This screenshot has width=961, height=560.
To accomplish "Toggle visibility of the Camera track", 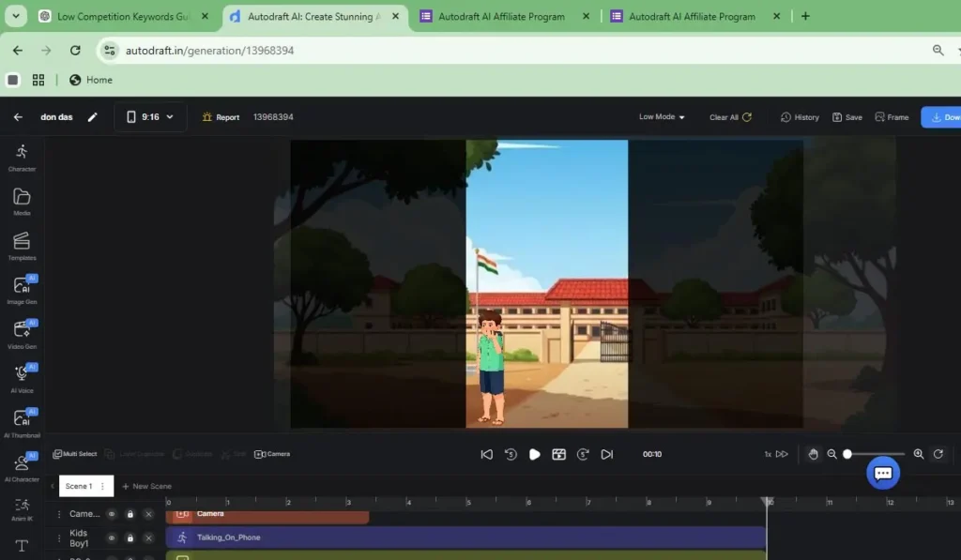I will tap(111, 514).
